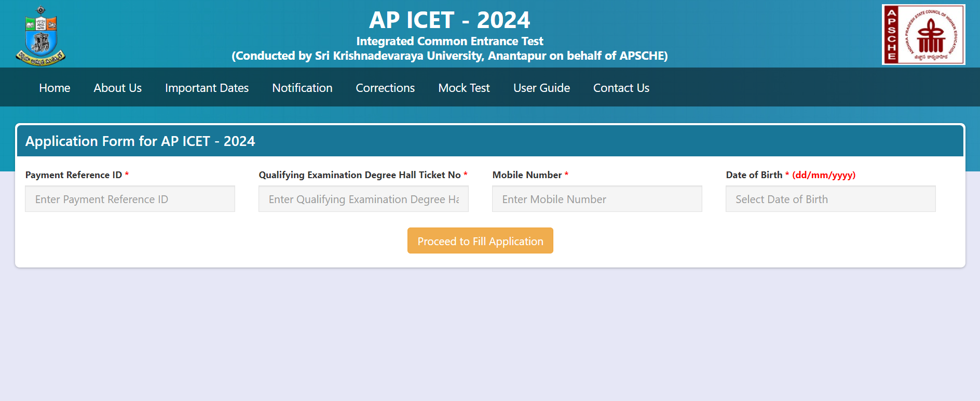Click Proceed to Fill Application button
Viewport: 980px width, 401px height.
[480, 240]
